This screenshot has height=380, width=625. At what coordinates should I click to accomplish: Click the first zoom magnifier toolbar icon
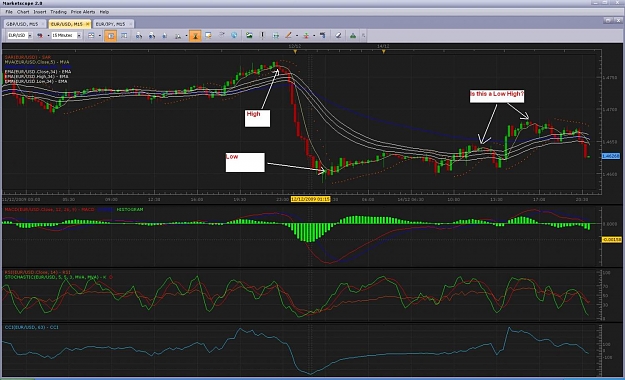138,35
